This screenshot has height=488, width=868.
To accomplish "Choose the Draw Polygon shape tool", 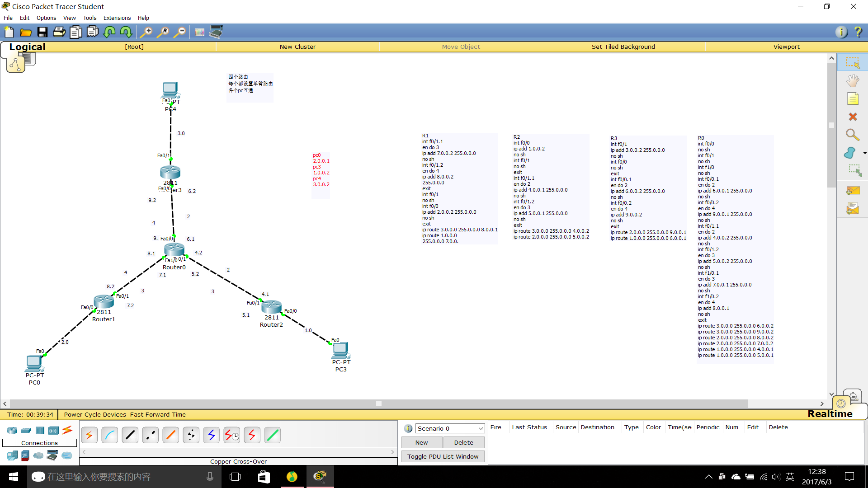I will coord(850,153).
